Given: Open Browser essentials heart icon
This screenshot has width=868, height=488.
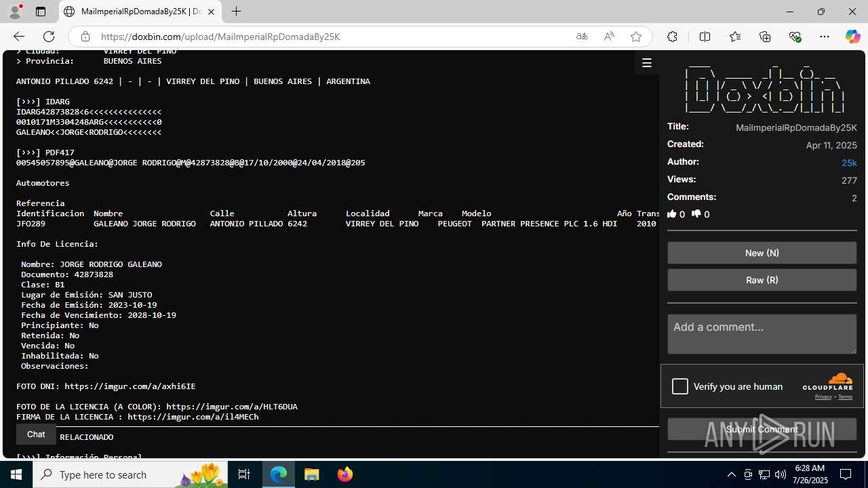Looking at the screenshot, I should 795,37.
